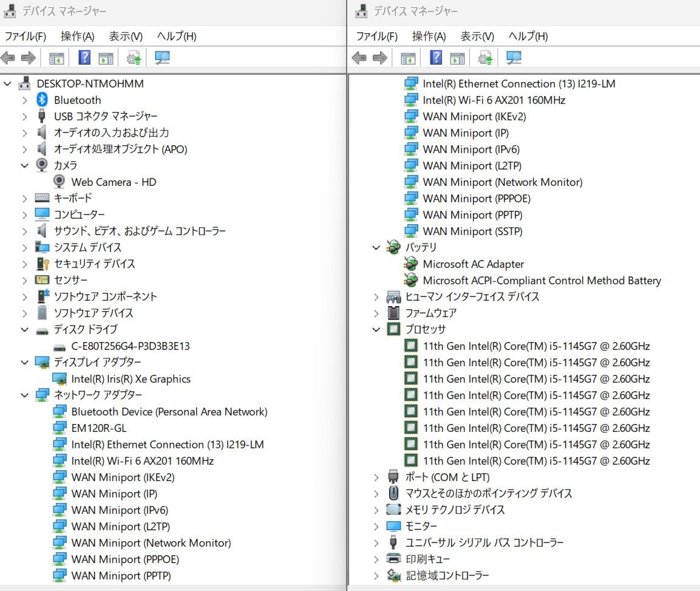This screenshot has height=591, width=700.
Task: Click the Microsoft AC Adapter battery icon
Action: click(411, 264)
